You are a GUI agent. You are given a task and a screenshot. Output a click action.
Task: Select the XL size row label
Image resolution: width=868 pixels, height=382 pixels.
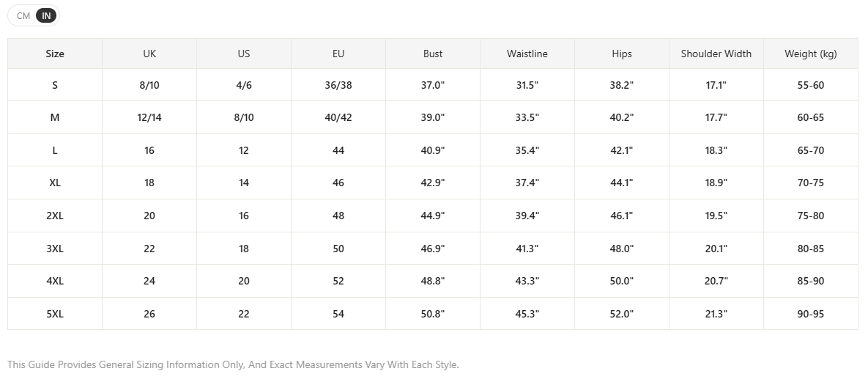pyautogui.click(x=55, y=183)
